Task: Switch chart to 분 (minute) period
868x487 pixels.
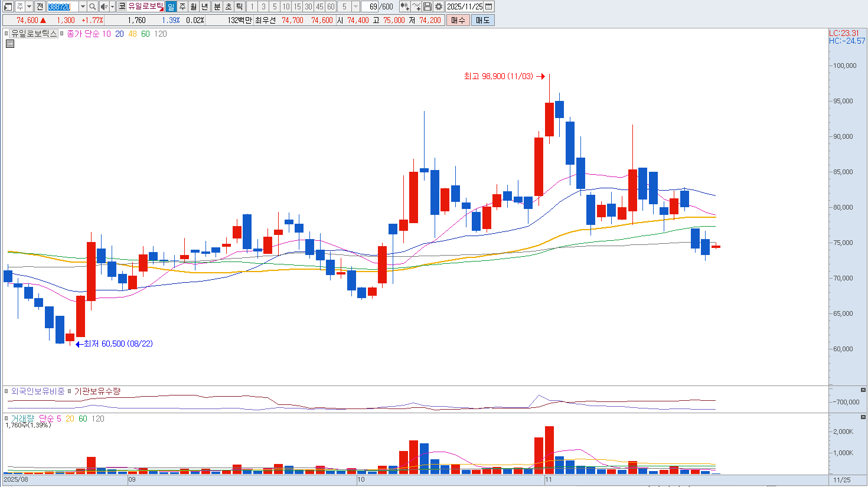Action: pos(217,6)
